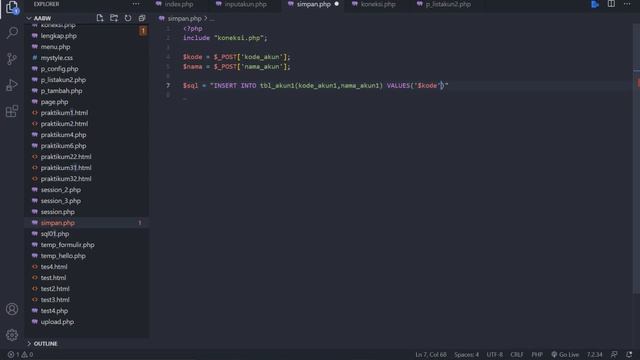Collapse all folders in Explorer
The image size is (640, 360).
pos(142,18)
